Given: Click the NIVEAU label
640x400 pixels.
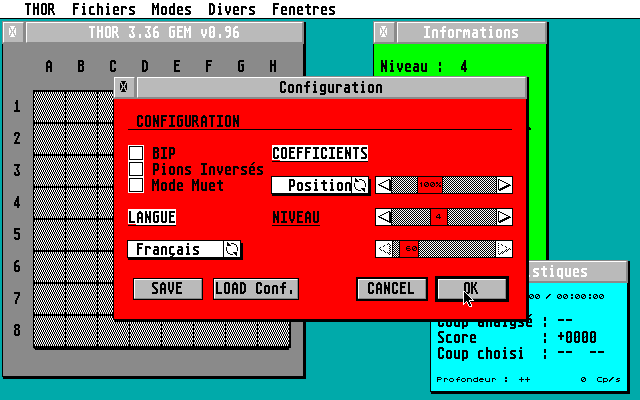Looking at the screenshot, I should click(x=296, y=217).
